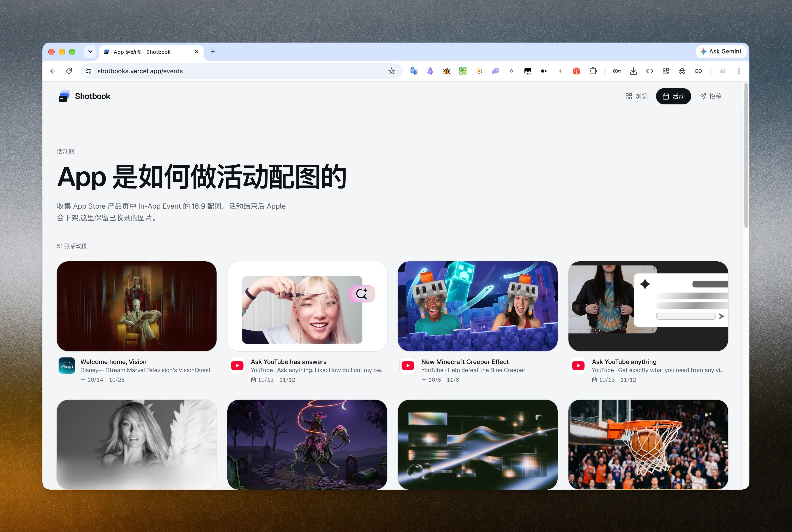The width and height of the screenshot is (792, 532).
Task: Open the skeleton cowboy horse thumbnail
Action: [x=307, y=444]
